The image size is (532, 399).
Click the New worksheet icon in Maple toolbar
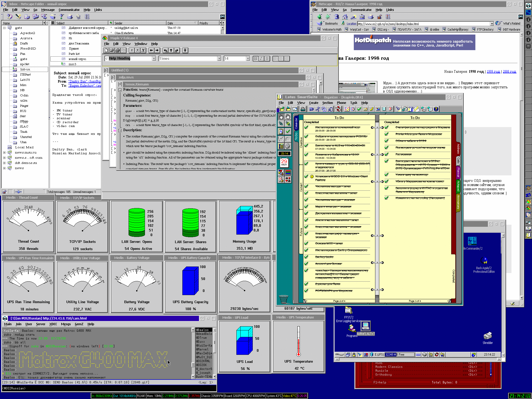[106, 50]
